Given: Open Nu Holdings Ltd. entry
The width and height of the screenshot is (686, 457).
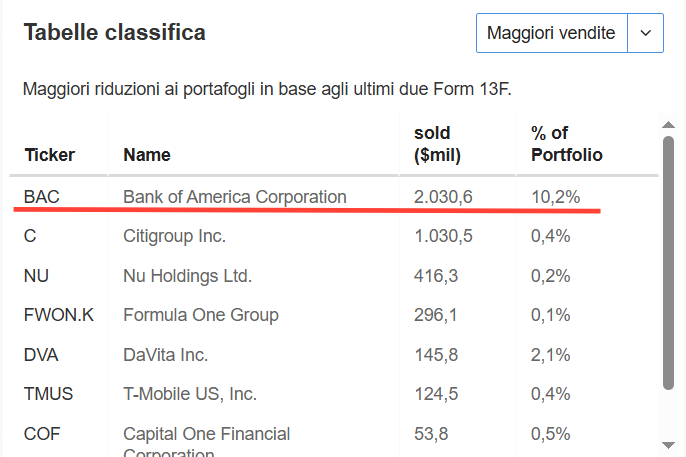Looking at the screenshot, I should click(188, 276).
